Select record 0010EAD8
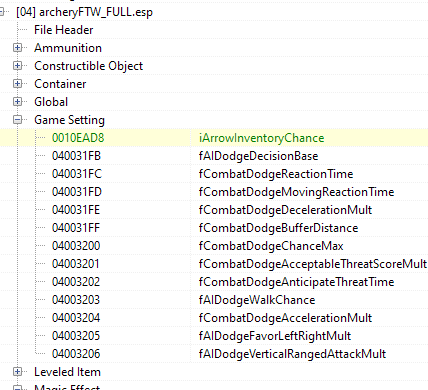428x390 pixels. tap(78, 138)
